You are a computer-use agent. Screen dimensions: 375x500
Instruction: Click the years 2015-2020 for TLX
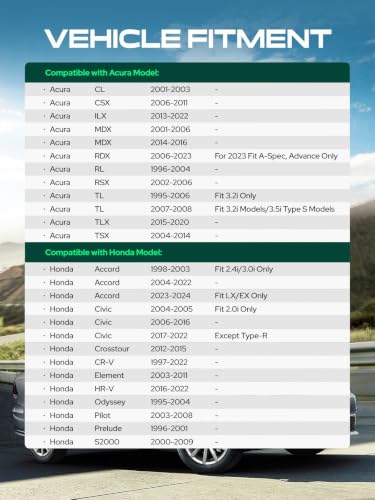click(170, 222)
